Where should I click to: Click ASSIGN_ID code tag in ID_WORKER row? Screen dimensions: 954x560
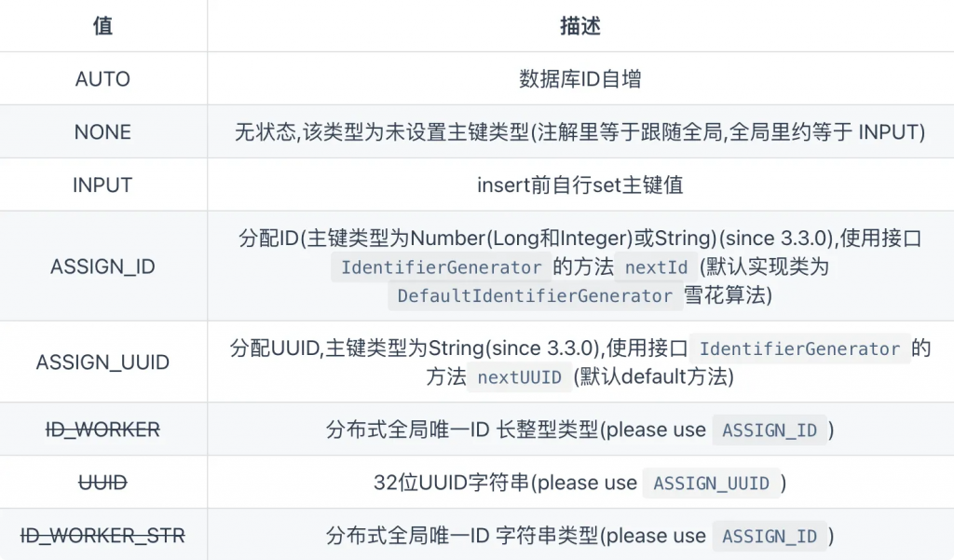pos(770,430)
